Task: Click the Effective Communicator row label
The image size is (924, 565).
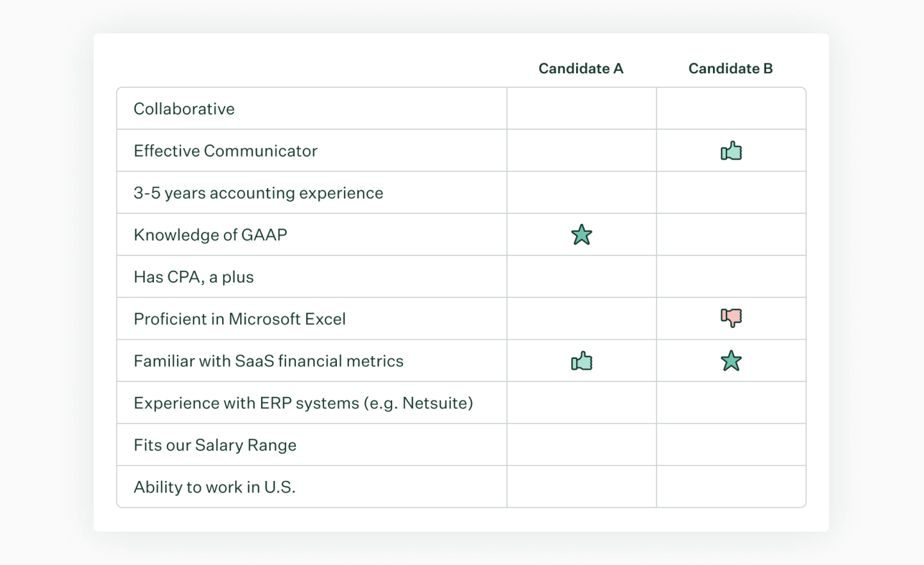Action: (225, 151)
